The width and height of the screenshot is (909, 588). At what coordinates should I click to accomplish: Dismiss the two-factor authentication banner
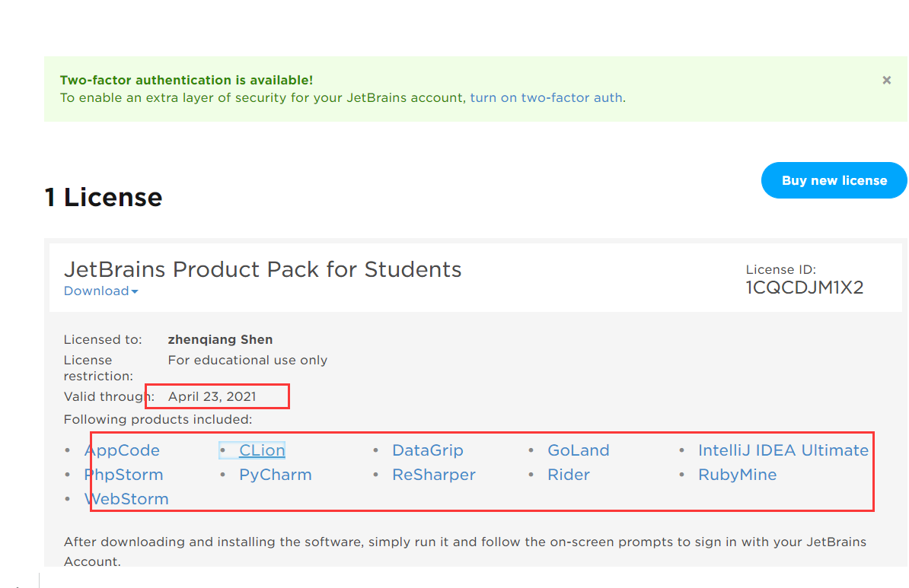click(x=886, y=81)
